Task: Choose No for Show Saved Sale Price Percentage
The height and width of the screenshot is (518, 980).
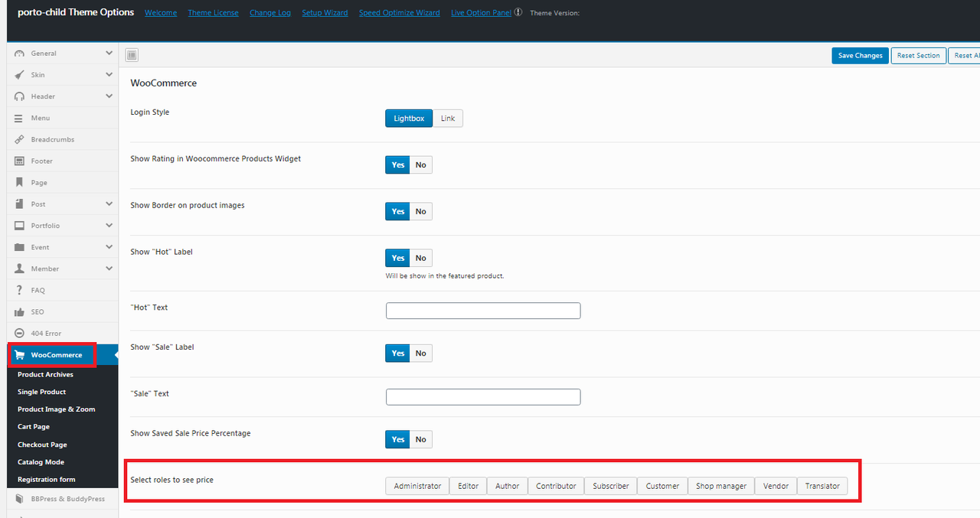Action: tap(421, 439)
